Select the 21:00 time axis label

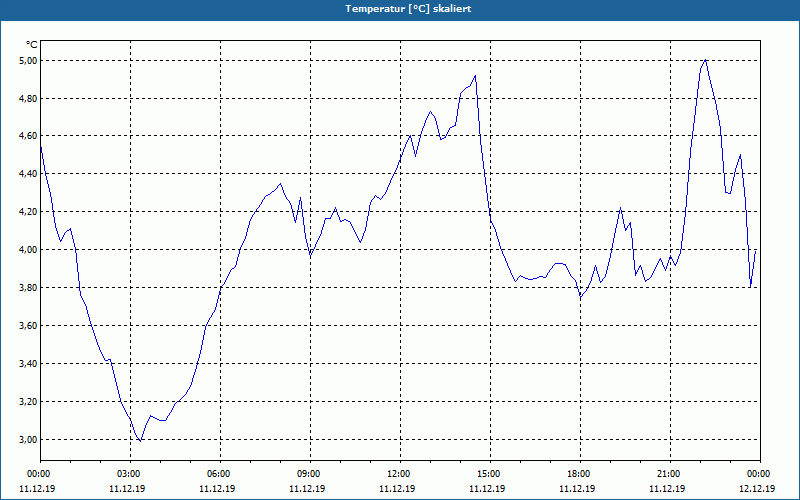click(668, 474)
